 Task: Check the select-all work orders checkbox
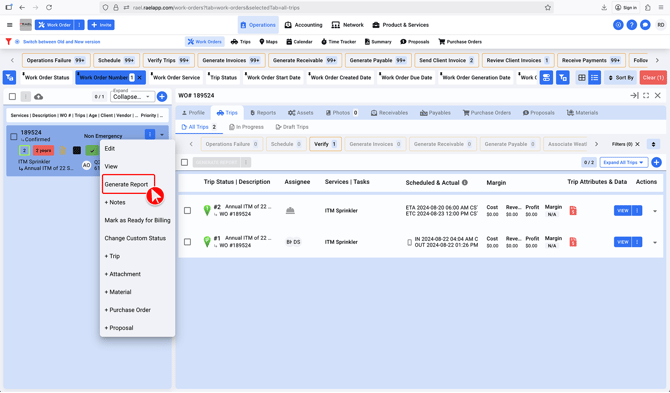click(x=12, y=97)
